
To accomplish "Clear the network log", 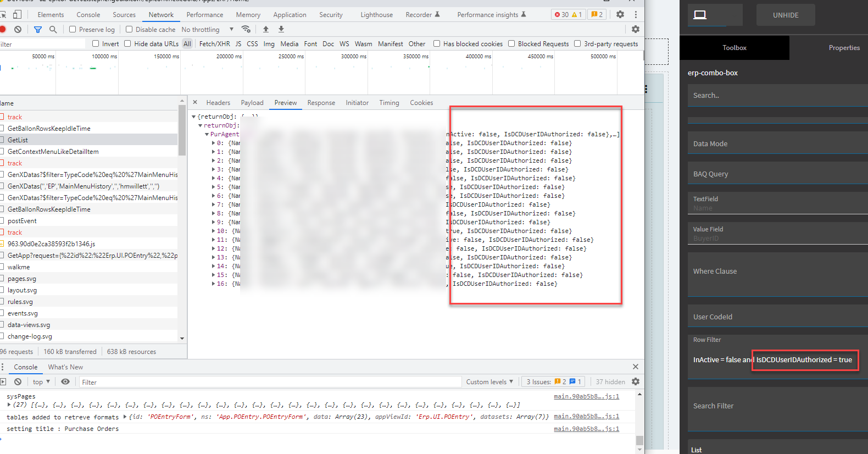I will (18, 29).
